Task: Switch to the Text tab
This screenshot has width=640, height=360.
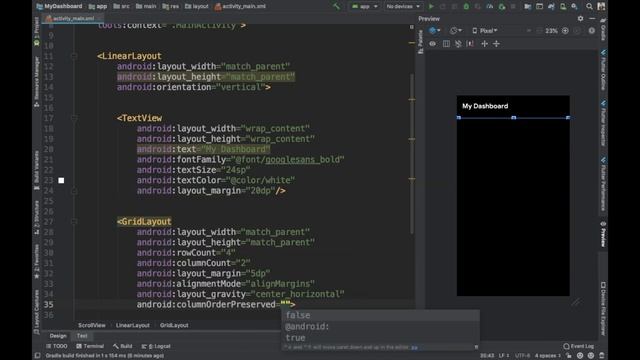Action: click(x=82, y=336)
